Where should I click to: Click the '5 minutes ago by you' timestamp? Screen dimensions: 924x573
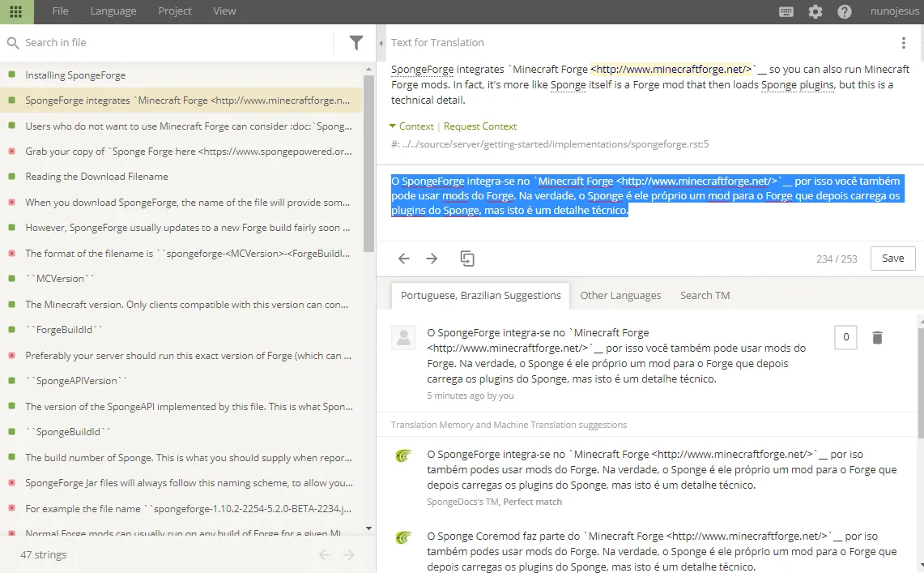(471, 396)
